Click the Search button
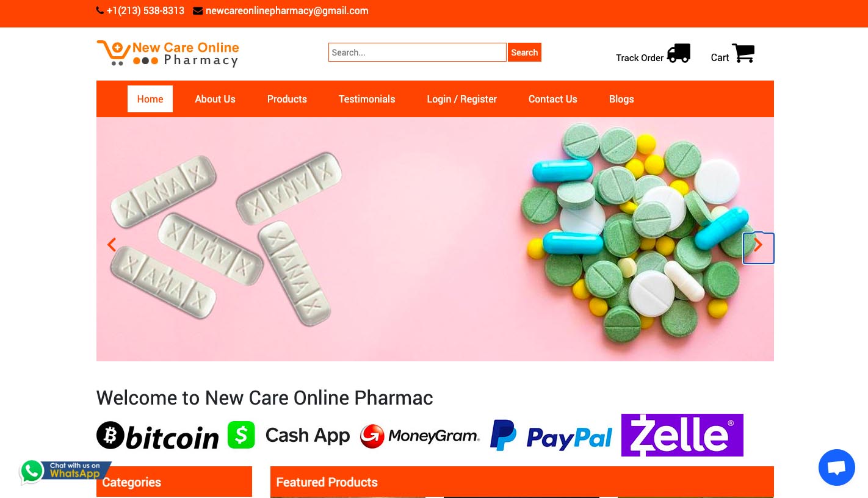The height and width of the screenshot is (498, 868). [524, 52]
